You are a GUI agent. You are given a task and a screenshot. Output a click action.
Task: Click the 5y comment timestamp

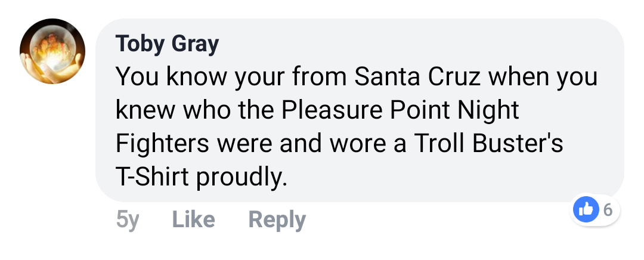128,219
